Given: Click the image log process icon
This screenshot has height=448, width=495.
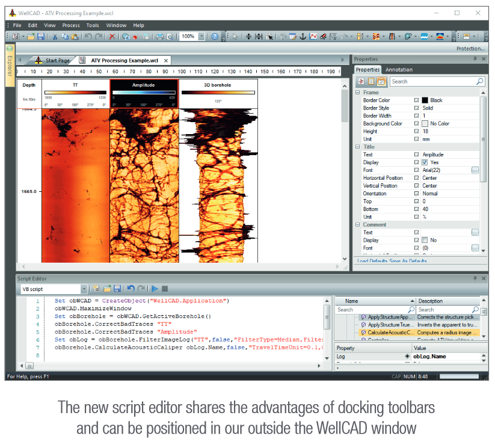Looking at the screenshot, I should [x=376, y=37].
